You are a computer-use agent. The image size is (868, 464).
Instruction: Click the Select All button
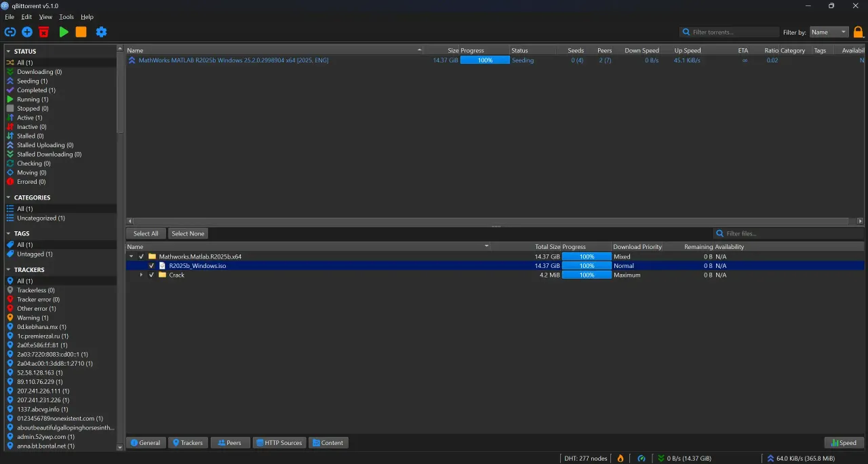(146, 233)
